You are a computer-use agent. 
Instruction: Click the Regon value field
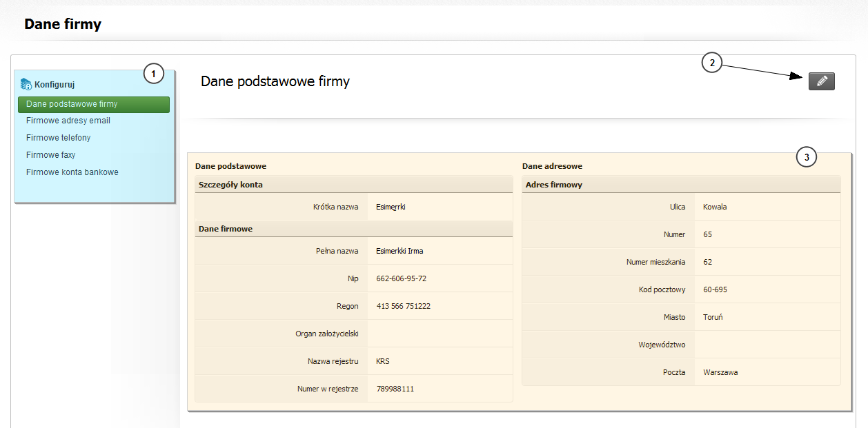coord(403,306)
